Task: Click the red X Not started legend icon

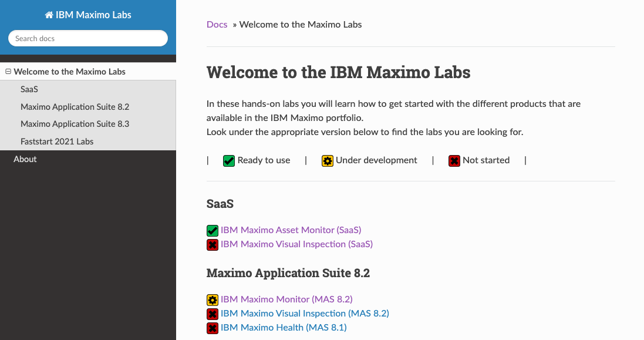Action: pos(454,160)
